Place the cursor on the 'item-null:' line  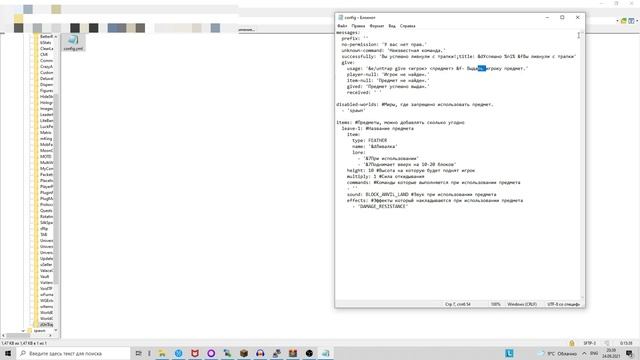[388, 80]
